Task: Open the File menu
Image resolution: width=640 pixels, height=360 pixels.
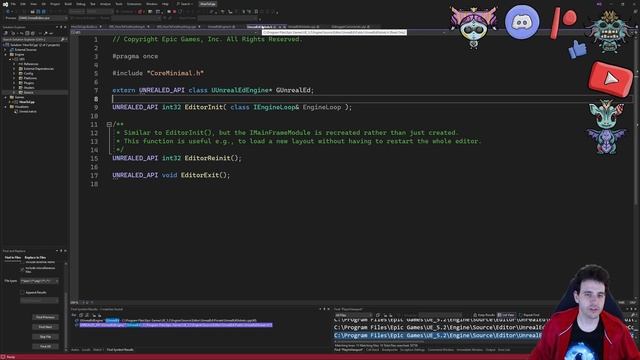Action: point(13,4)
